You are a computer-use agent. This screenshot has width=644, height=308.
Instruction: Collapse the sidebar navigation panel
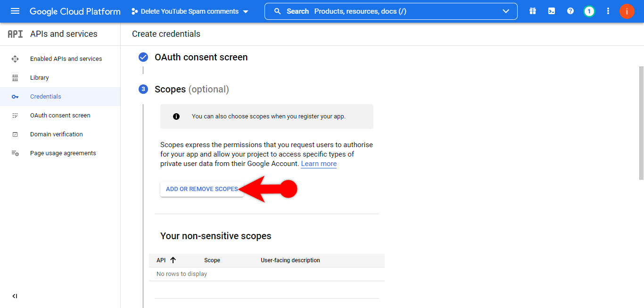click(15, 296)
